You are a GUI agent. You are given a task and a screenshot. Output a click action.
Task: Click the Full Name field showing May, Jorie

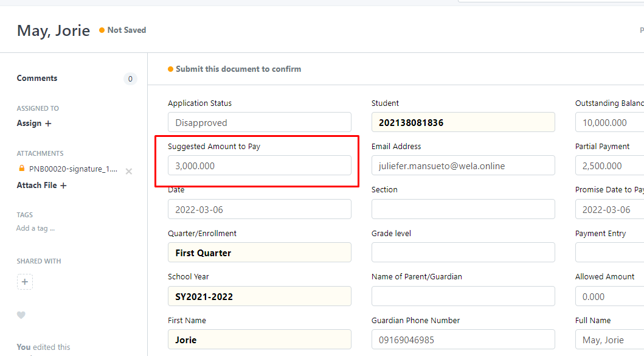[609, 339]
